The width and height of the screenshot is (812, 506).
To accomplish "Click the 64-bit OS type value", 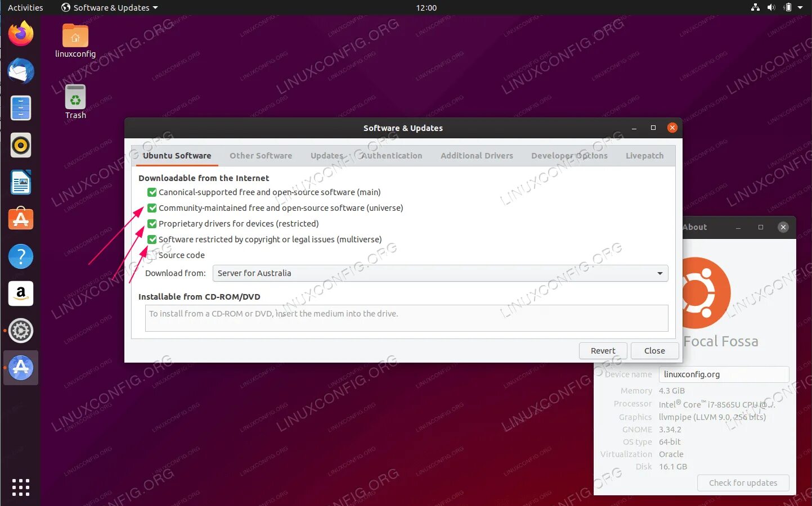I will pyautogui.click(x=670, y=442).
